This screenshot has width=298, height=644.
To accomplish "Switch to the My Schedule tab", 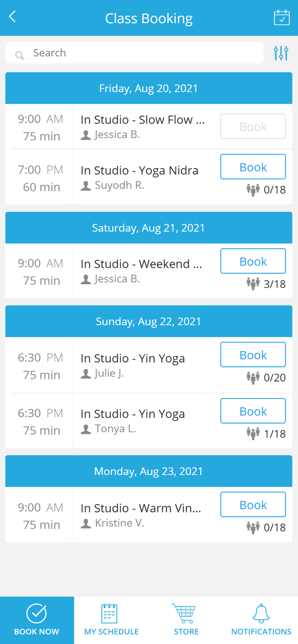I will 111,620.
